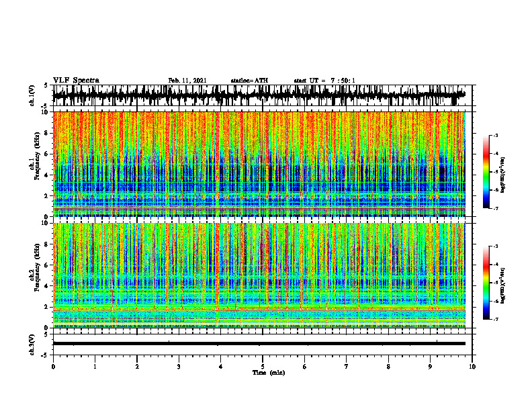Click inside the ch.2 spectrogram panel
The image size is (532, 411).
pos(259,275)
